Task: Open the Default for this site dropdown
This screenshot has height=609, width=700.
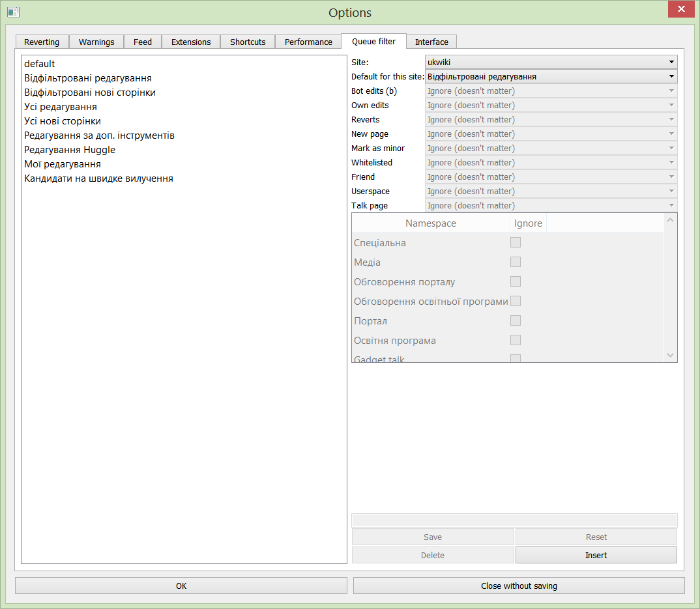Action: (551, 76)
